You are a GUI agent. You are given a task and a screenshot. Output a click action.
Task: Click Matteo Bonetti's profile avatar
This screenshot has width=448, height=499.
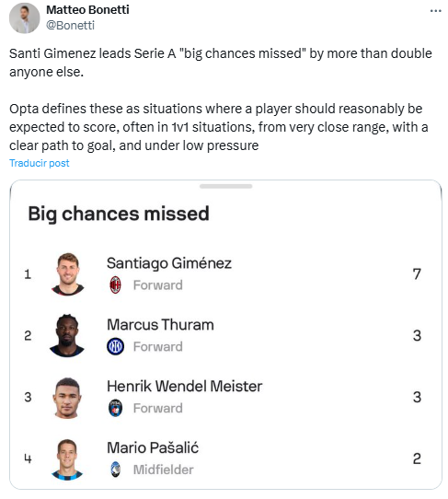25,18
